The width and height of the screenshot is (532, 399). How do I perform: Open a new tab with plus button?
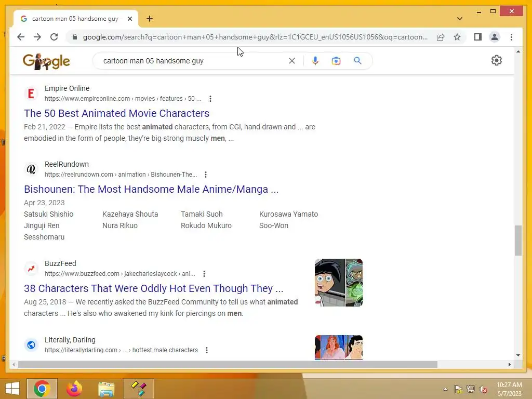click(x=150, y=19)
